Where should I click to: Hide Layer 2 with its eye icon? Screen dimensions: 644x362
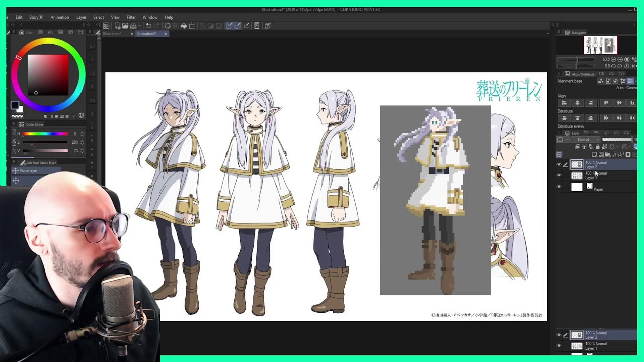(559, 164)
